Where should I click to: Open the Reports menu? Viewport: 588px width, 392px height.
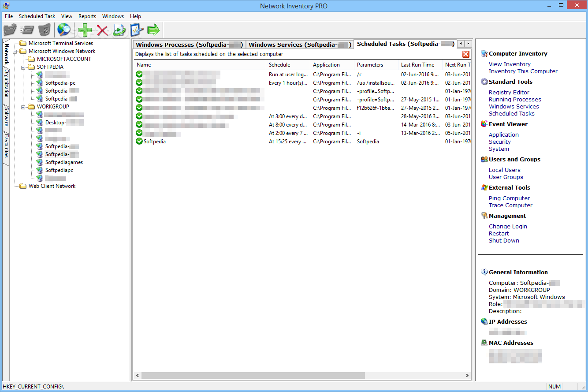coord(87,16)
